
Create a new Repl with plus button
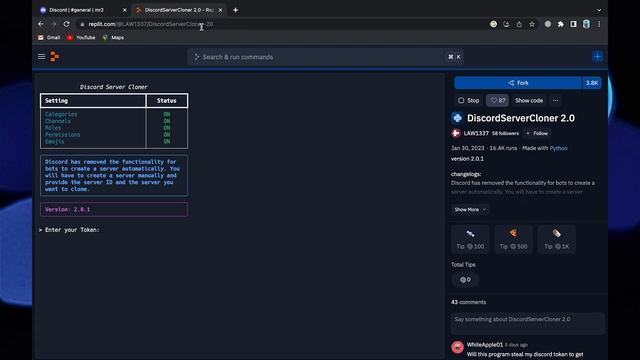pos(598,57)
